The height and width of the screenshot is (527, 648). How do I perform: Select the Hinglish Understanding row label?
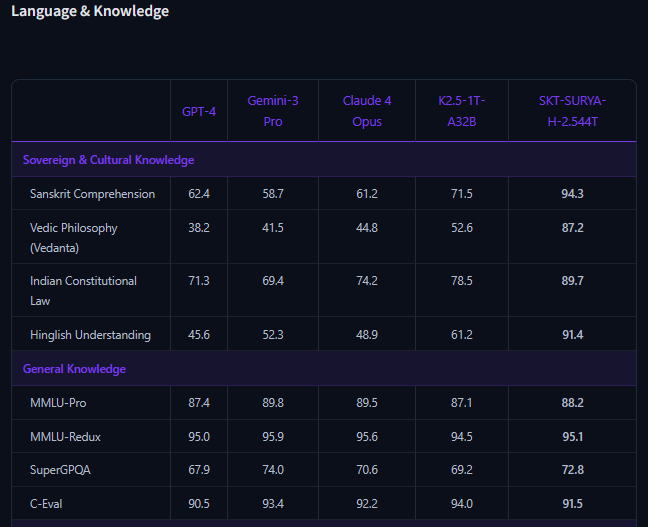91,335
